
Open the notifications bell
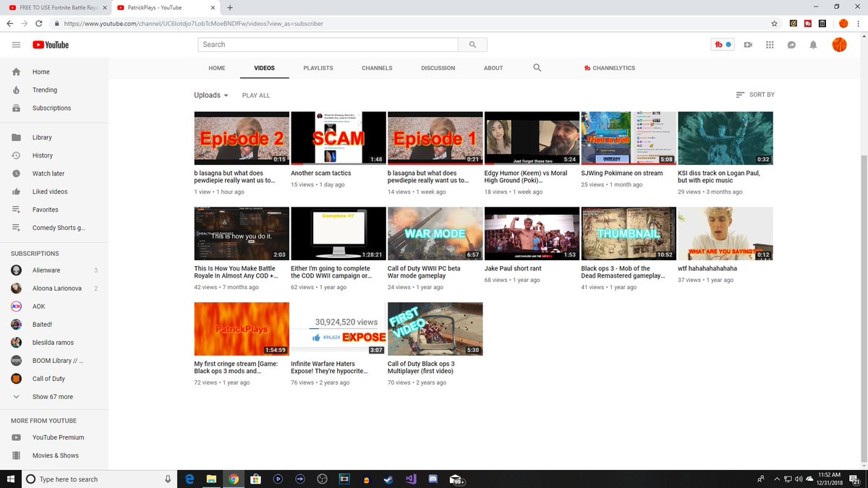(813, 45)
